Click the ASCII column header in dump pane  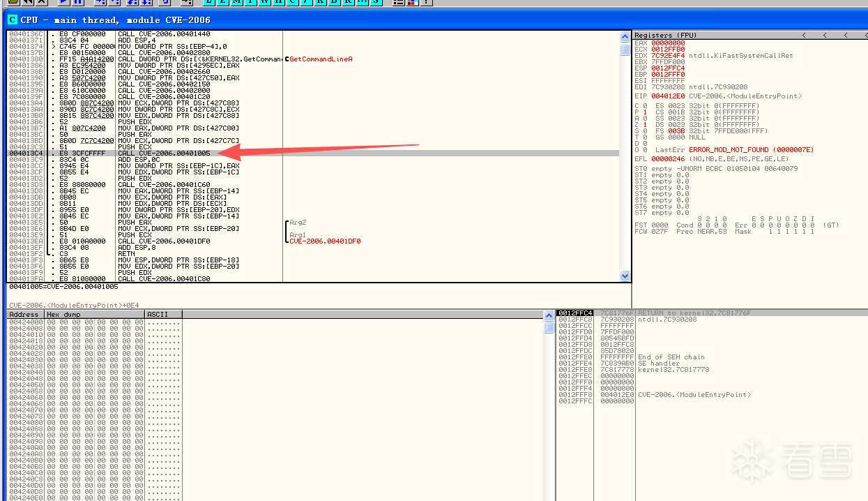tap(164, 315)
